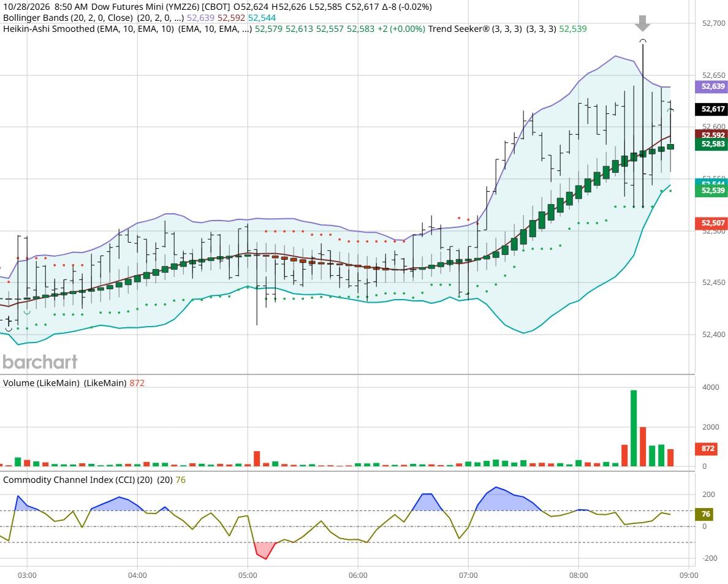The height and width of the screenshot is (584, 728).
Task: Click the O52,624 open value in header
Action: (x=251, y=7)
